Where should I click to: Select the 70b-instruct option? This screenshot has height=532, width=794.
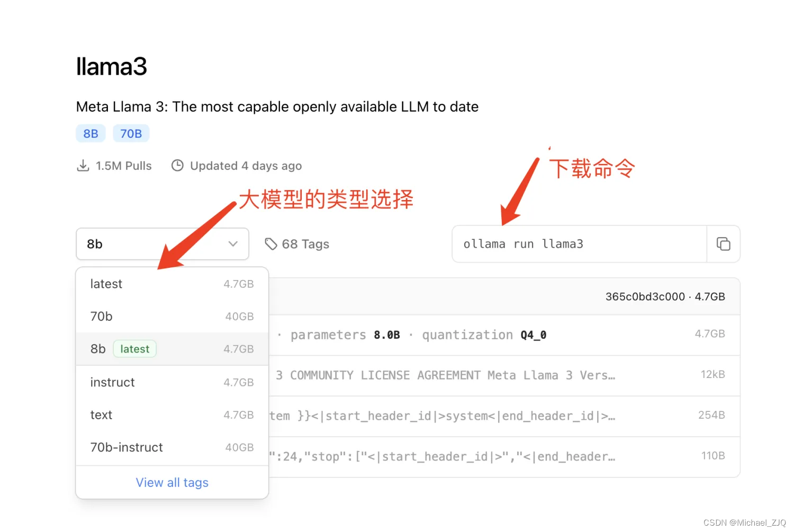(172, 448)
